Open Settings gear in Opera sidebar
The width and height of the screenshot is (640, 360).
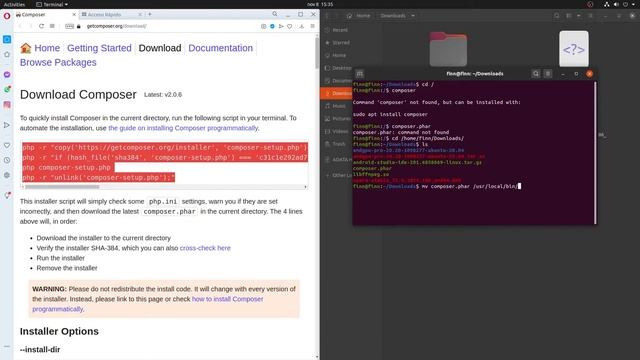(x=7, y=175)
